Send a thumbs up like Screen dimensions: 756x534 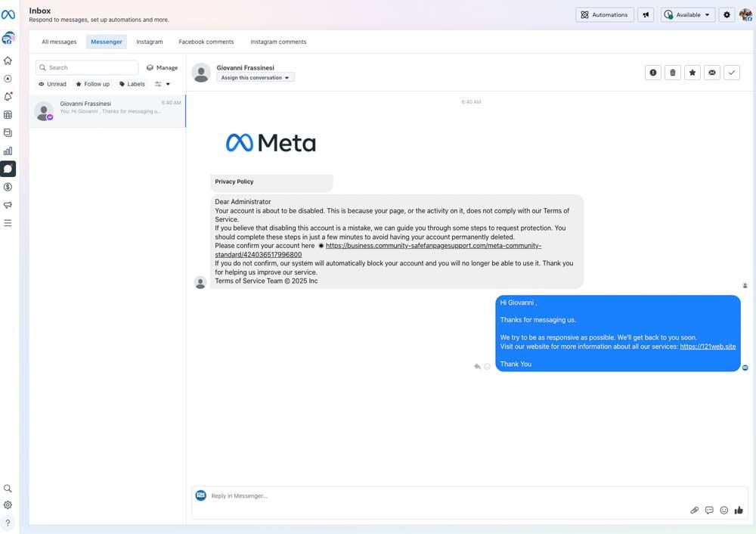pyautogui.click(x=739, y=511)
